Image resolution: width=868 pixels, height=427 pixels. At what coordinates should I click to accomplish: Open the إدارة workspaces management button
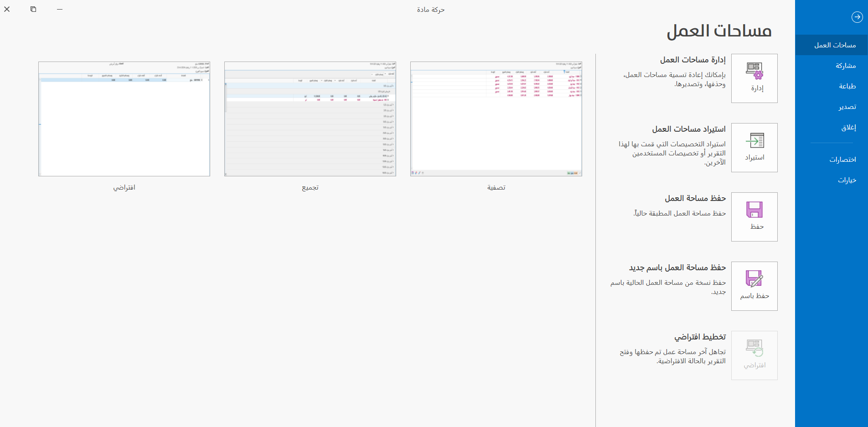click(754, 78)
